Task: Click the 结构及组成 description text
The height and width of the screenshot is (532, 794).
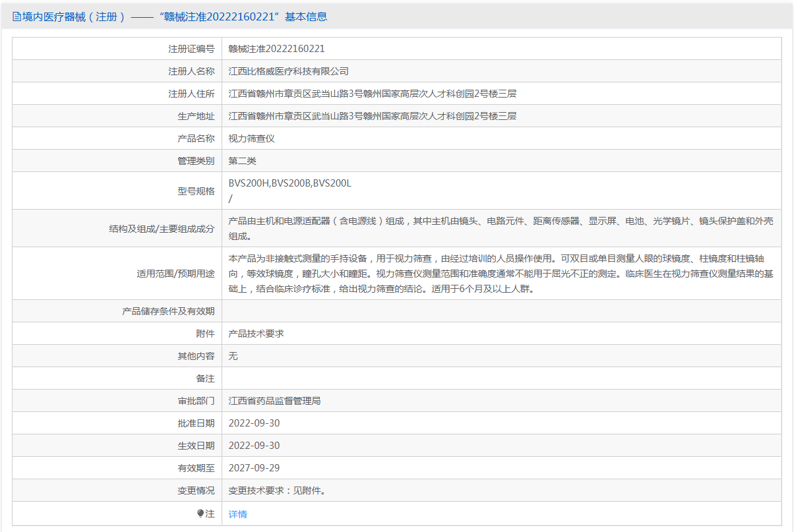Action: [x=500, y=228]
